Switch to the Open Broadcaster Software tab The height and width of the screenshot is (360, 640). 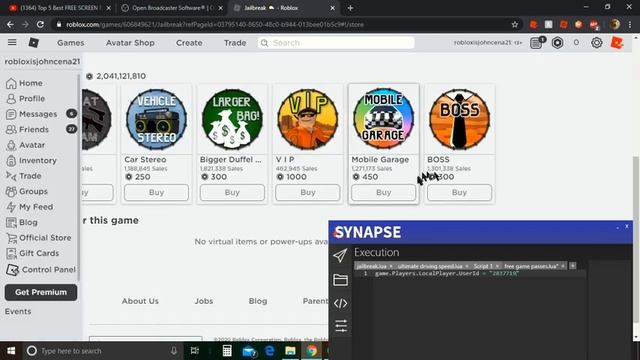(173, 8)
